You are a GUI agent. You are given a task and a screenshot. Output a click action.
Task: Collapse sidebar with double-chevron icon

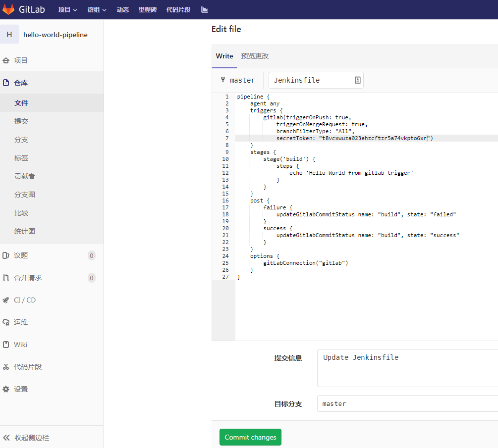6,438
